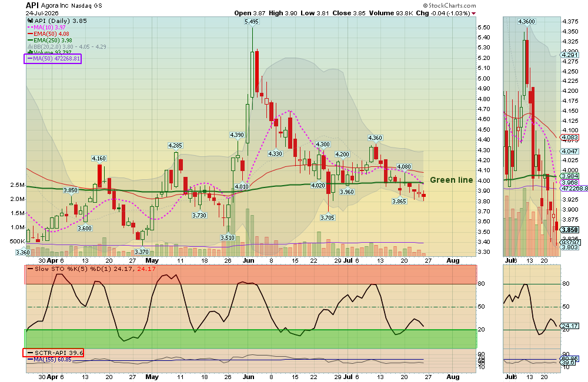
Task: Click the Close 3.85 value
Action: point(349,13)
